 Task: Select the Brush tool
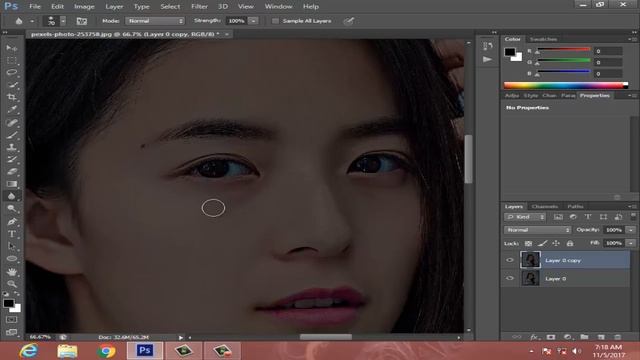pyautogui.click(x=11, y=135)
